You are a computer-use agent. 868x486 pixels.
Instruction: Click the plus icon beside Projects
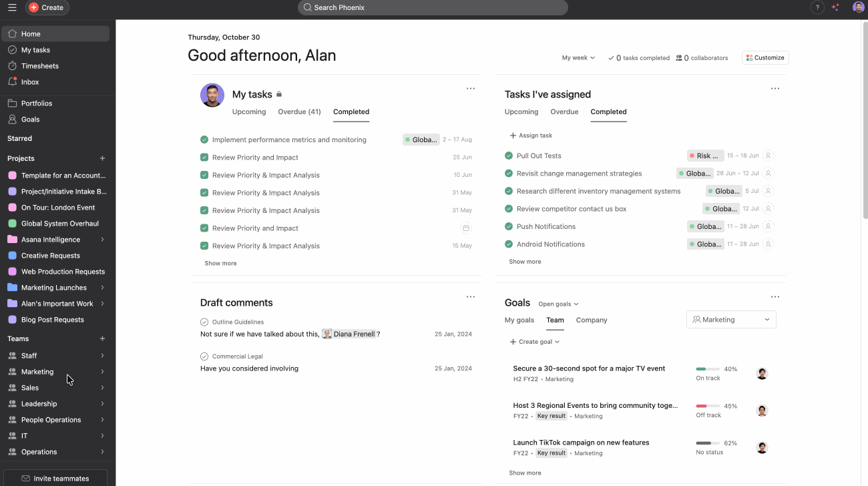tap(102, 158)
